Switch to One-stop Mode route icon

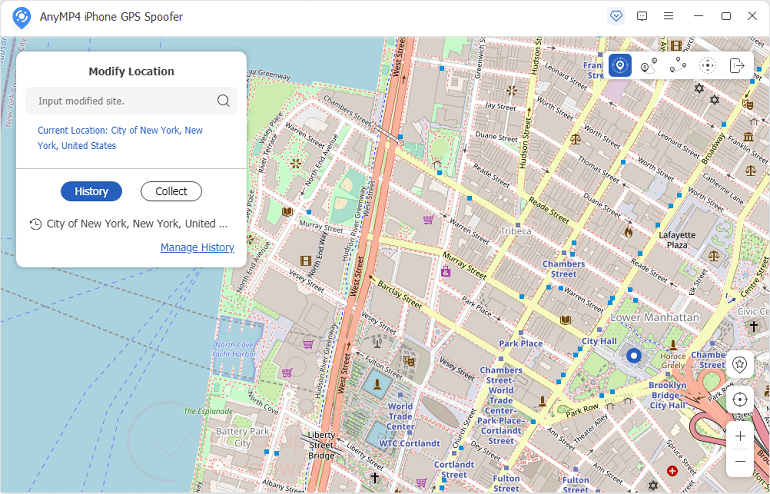[649, 65]
